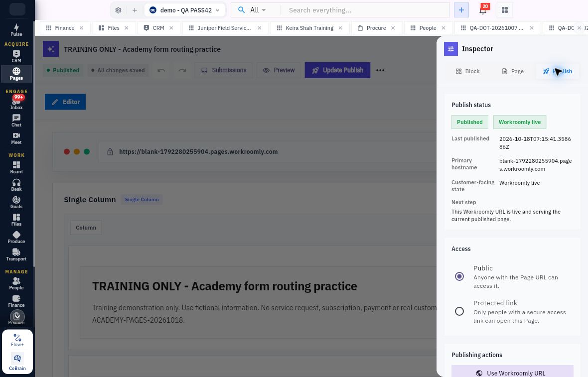Open the Inbox with 99+ badge

(16, 102)
